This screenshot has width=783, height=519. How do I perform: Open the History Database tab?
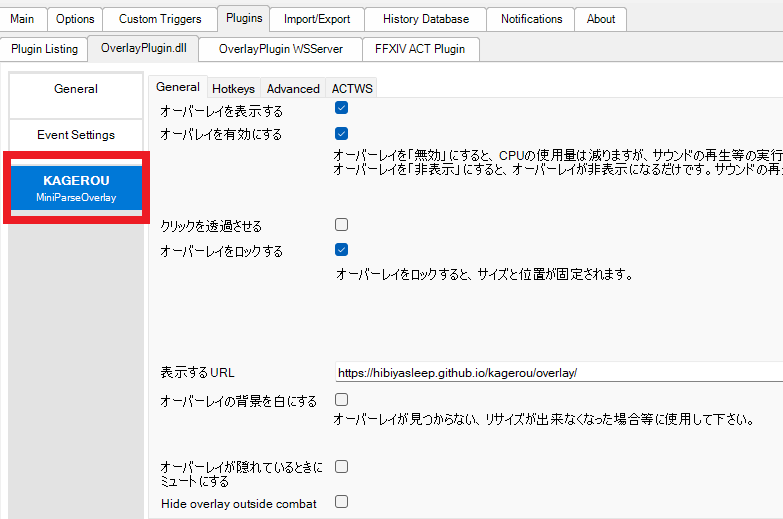[x=425, y=18]
